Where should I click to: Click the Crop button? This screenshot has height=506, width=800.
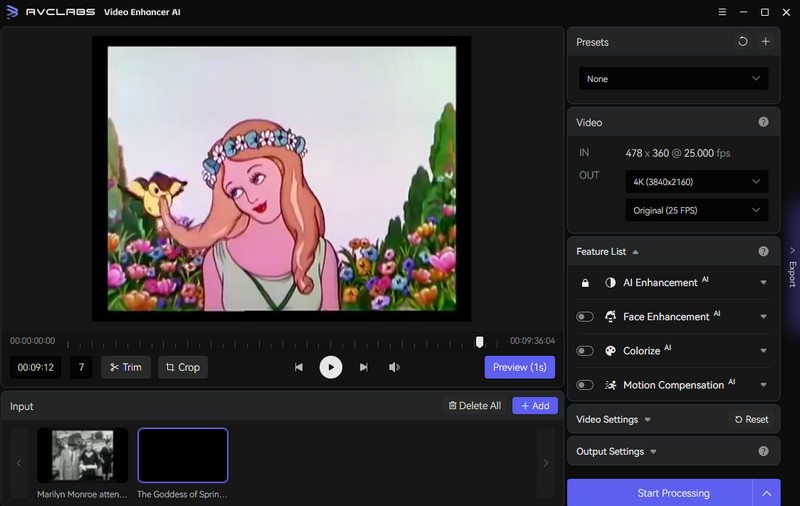point(183,367)
